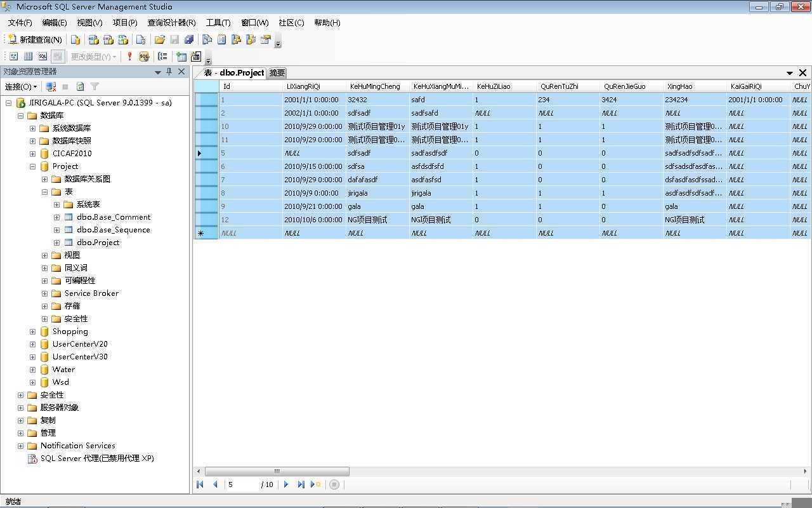The image size is (812, 508).
Task: Click the Summary page toolbar icon
Action: 221,39
